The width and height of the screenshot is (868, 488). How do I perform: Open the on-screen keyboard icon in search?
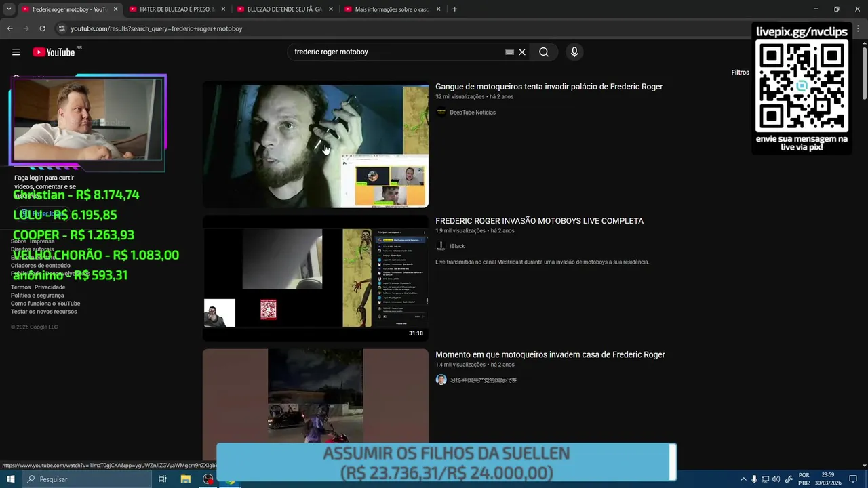(509, 52)
